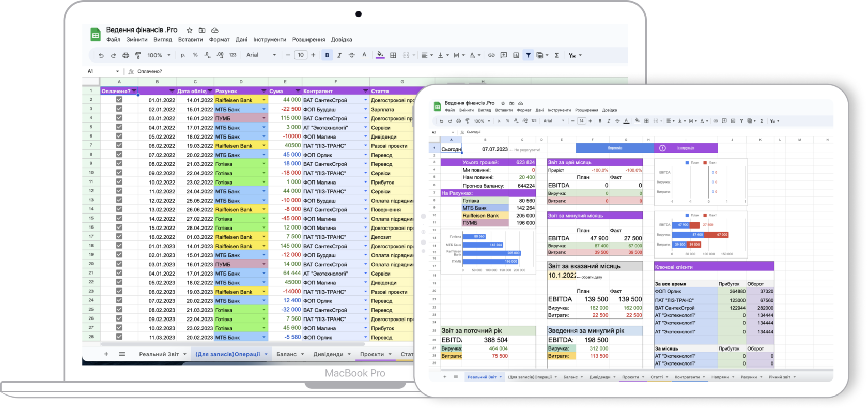Image resolution: width=868 pixels, height=410 pixels.
Task: Toggle the Оплачено checkbox in row 5
Action: pyautogui.click(x=119, y=127)
